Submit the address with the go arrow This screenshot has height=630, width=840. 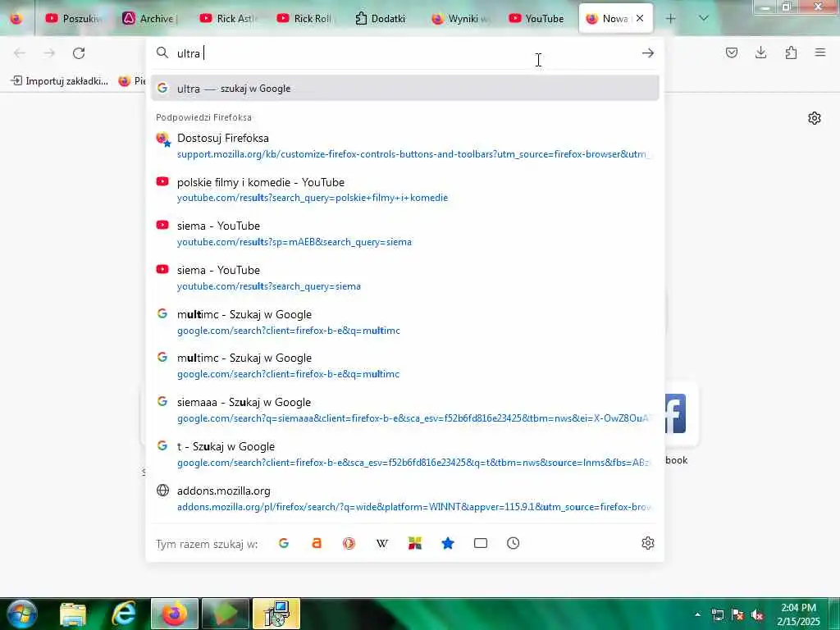tap(648, 53)
